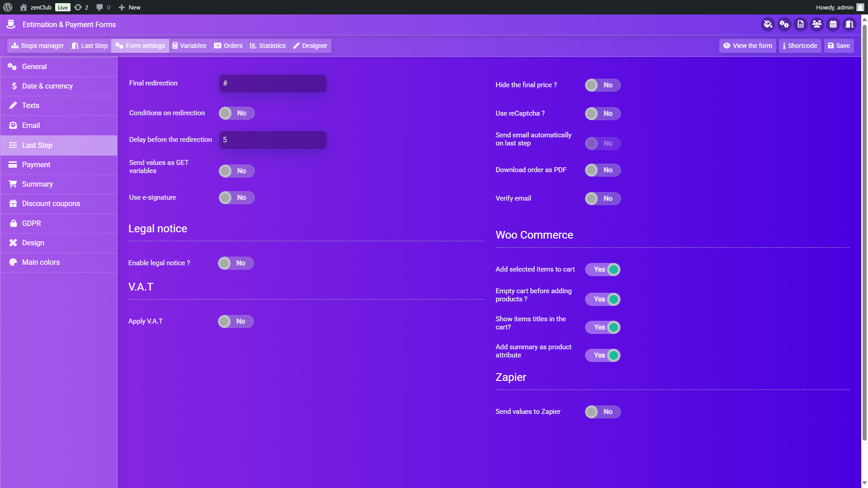This screenshot has width=868, height=488.
Task: Click New in the admin bar
Action: pos(129,7)
